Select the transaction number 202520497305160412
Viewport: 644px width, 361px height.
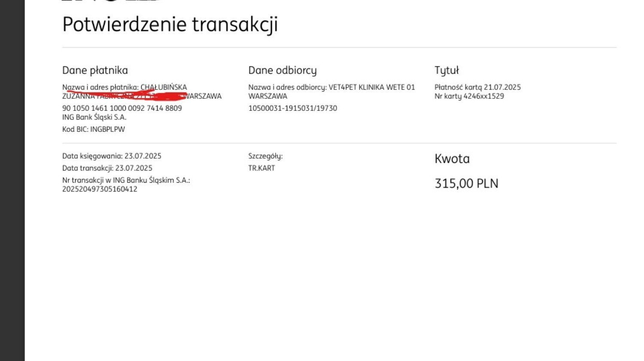click(x=100, y=189)
